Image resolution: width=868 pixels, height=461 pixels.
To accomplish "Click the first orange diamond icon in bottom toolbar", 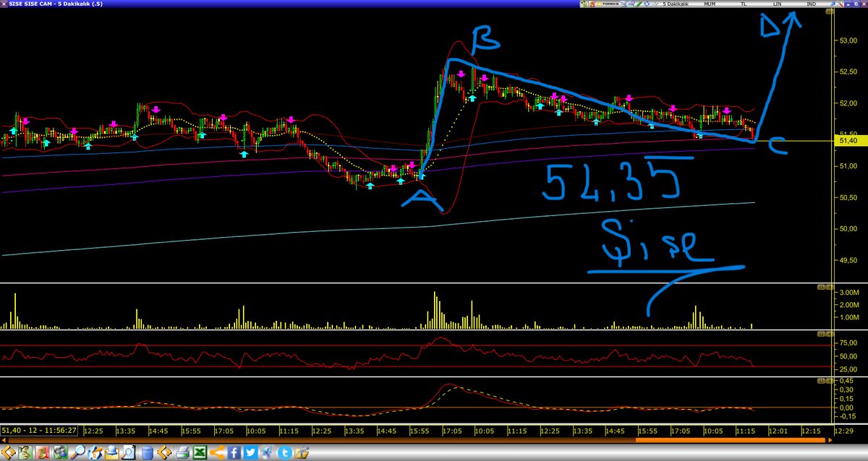I will [x=8, y=453].
